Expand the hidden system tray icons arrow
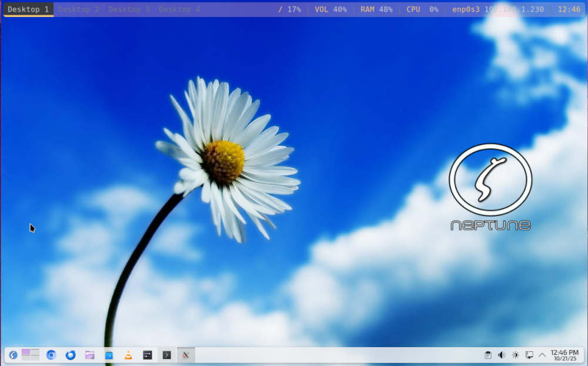The width and height of the screenshot is (588, 366). [542, 355]
